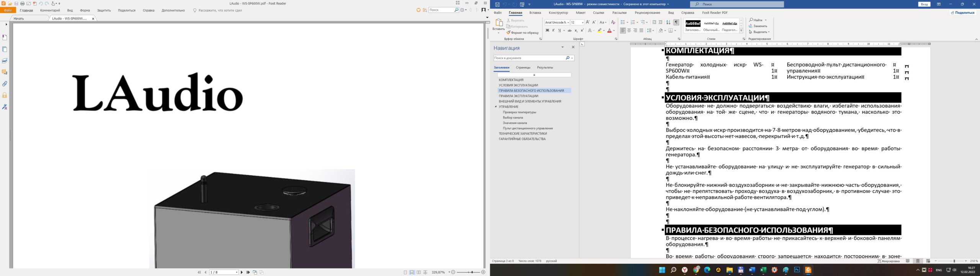Go to next page in Foxit Reader
This screenshot has width=980, height=276.
tap(242, 272)
